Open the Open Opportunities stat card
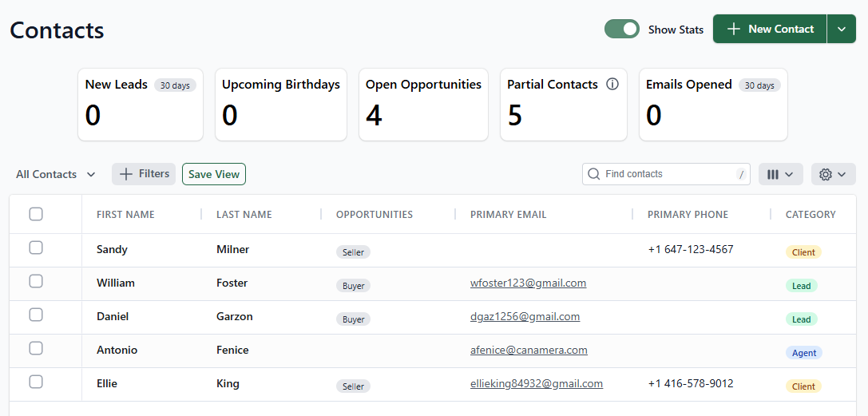 click(x=423, y=104)
